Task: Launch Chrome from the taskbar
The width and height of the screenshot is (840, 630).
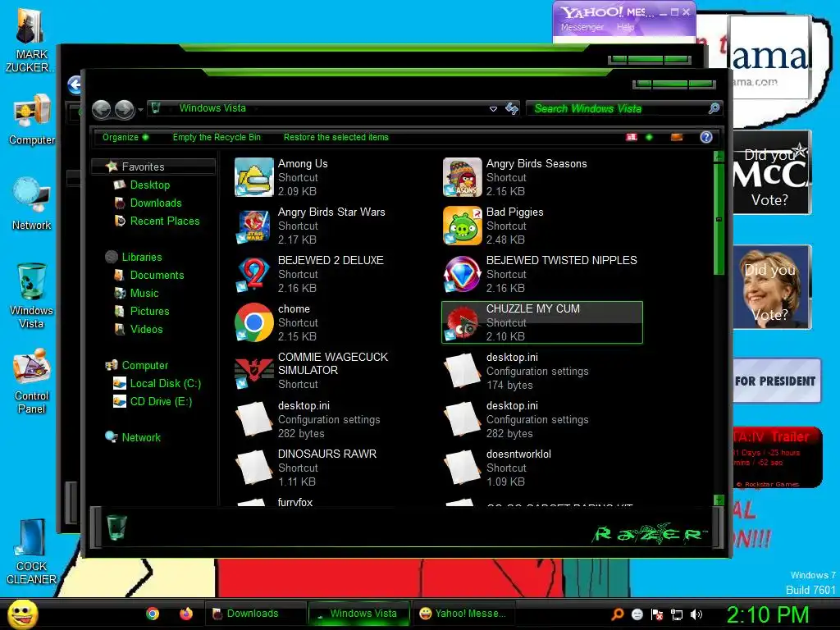Action: 153,614
